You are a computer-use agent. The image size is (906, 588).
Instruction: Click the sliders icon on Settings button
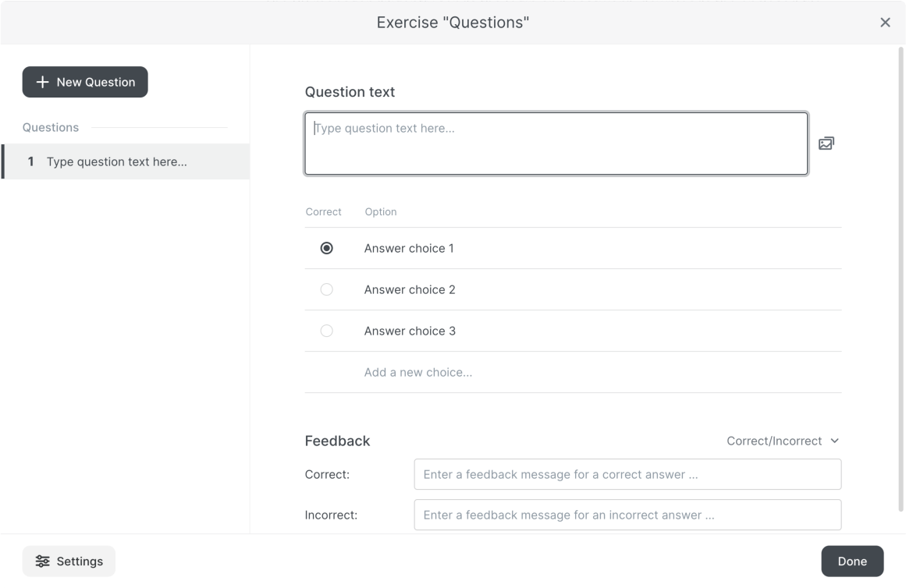click(42, 561)
